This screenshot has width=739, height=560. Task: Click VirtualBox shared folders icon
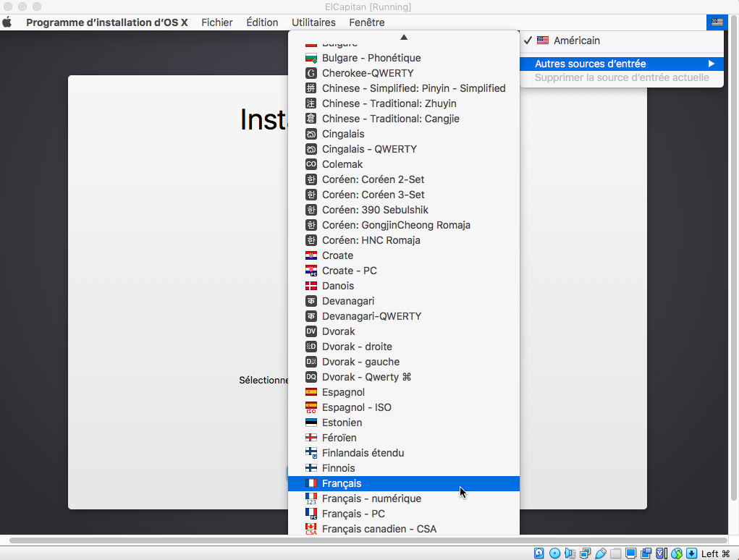[x=615, y=553]
